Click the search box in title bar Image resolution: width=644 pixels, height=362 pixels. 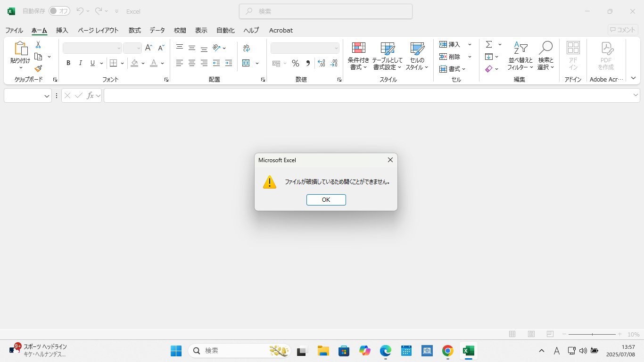coord(326,11)
